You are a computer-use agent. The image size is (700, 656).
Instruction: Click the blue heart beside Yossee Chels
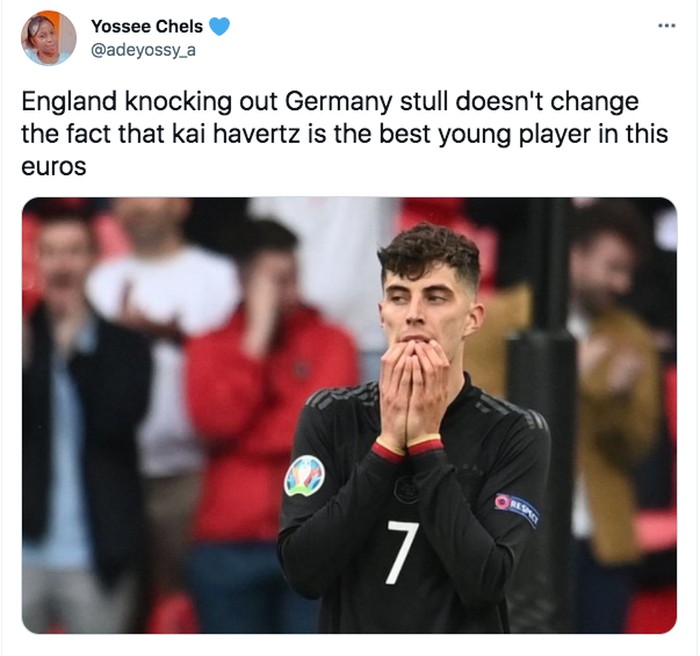pyautogui.click(x=219, y=26)
